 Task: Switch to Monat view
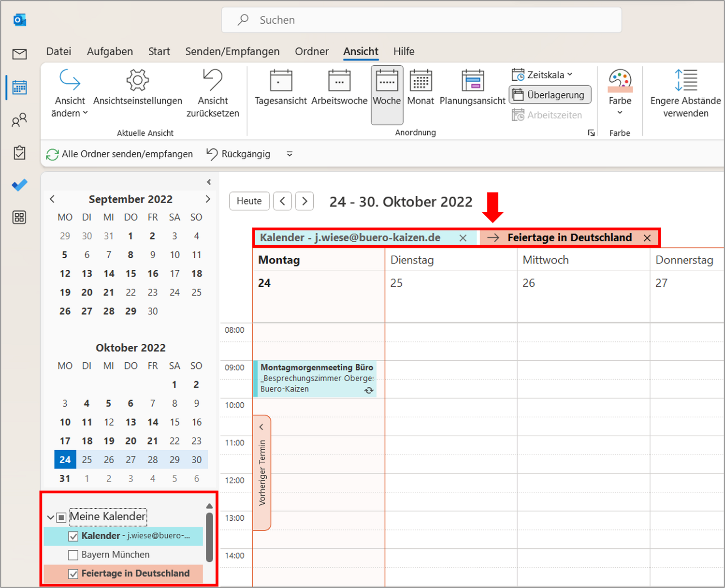(x=420, y=88)
